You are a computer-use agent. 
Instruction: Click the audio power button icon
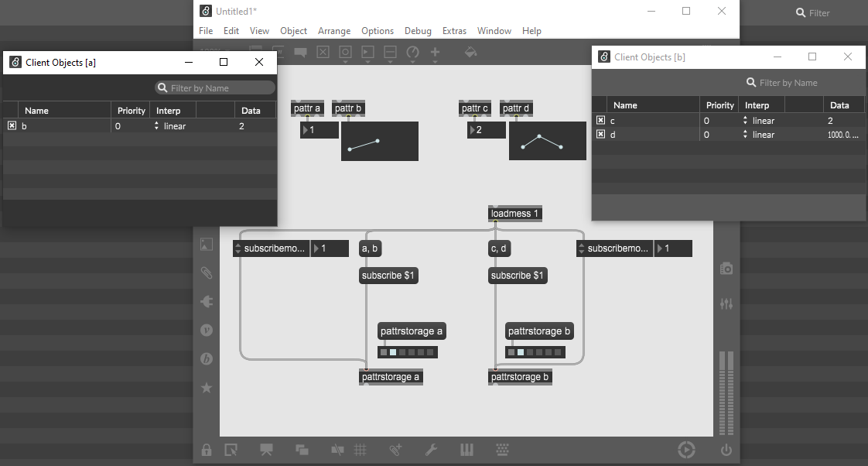(726, 450)
